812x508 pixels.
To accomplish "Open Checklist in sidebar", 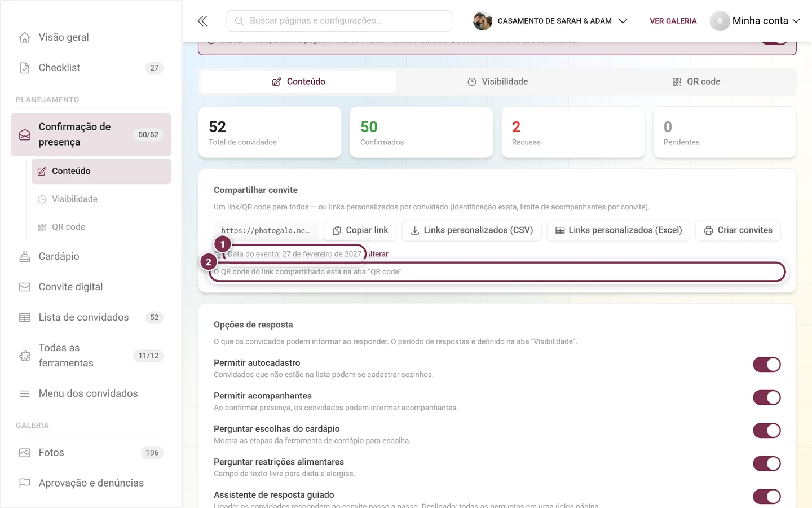I will pyautogui.click(x=91, y=68).
